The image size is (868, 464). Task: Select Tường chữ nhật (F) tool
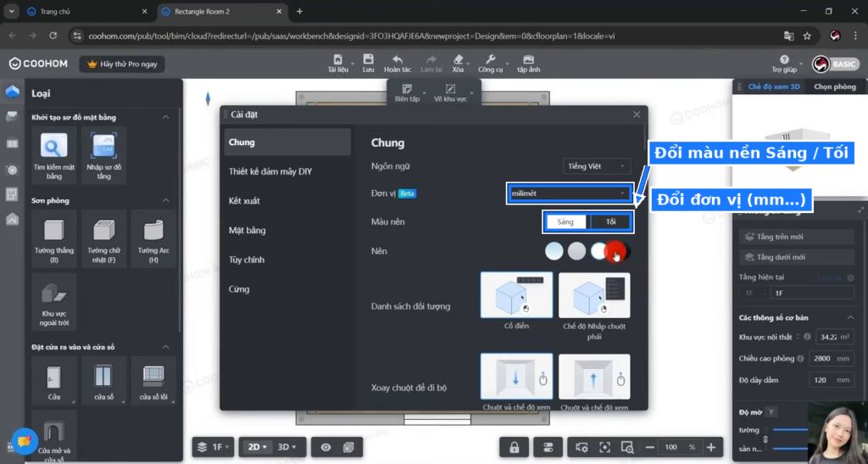(103, 238)
